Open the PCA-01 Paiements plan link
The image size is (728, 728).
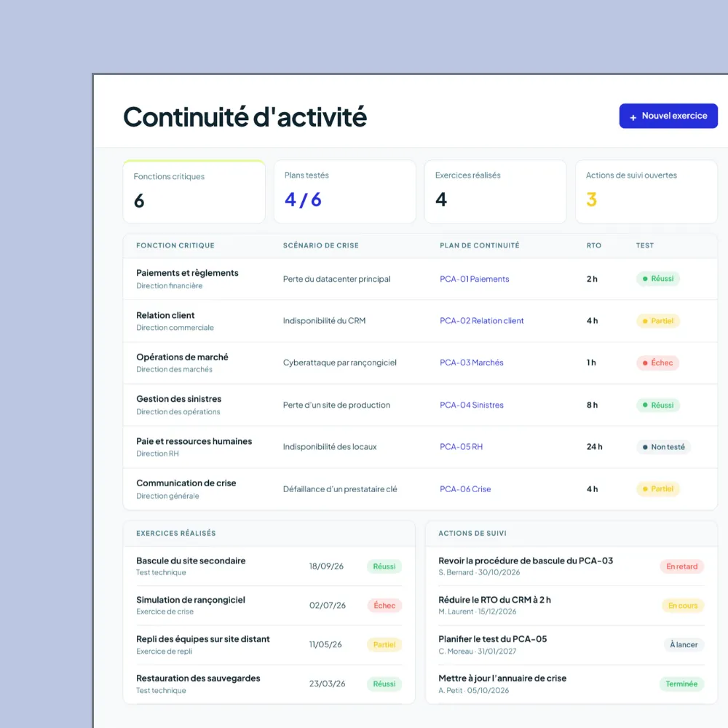point(474,279)
